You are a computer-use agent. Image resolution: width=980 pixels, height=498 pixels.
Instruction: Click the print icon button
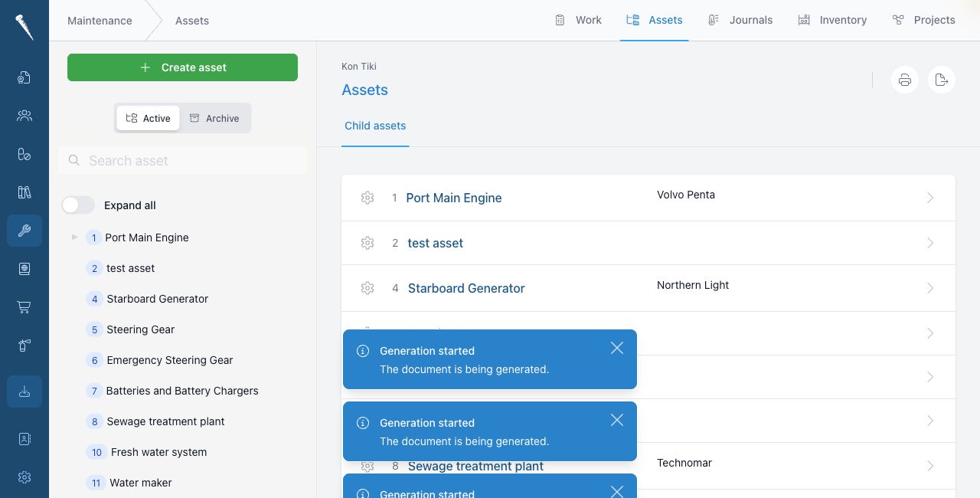point(905,80)
